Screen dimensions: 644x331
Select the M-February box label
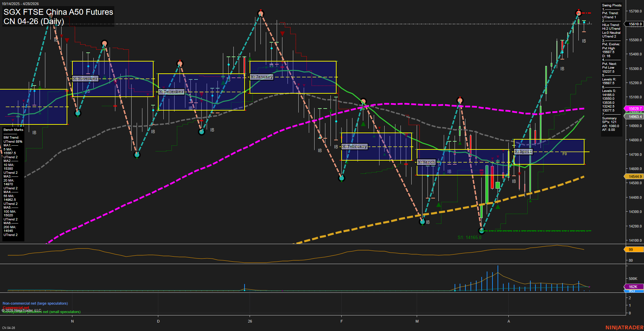(x=354, y=146)
